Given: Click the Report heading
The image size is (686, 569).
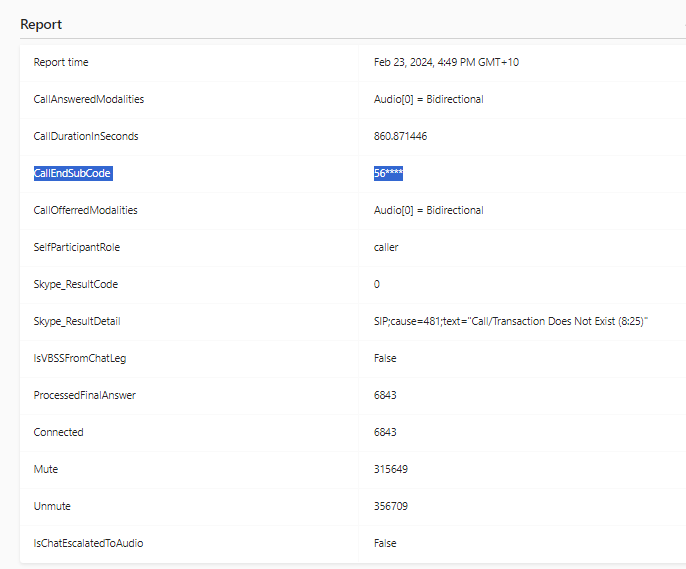Looking at the screenshot, I should (x=41, y=24).
